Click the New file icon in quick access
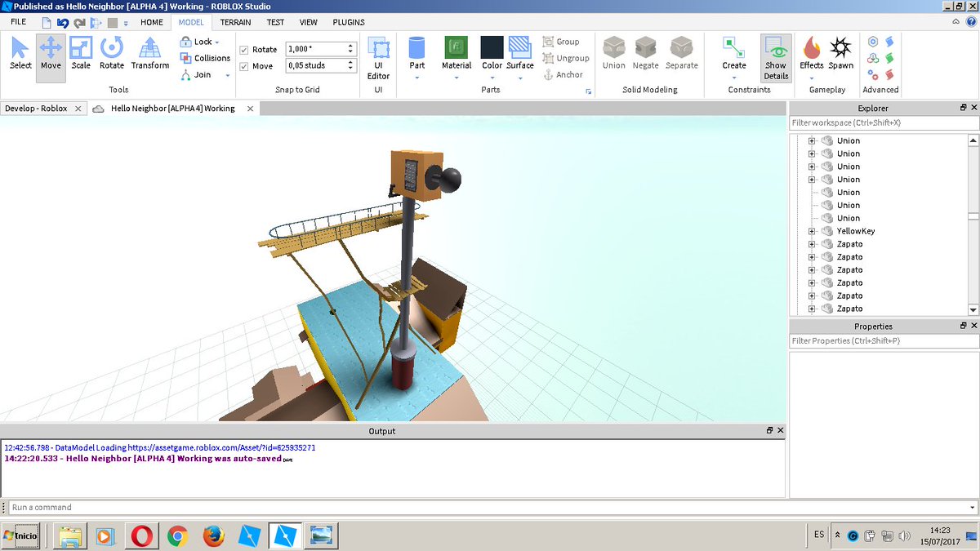Viewport: 980px width, 551px height. [46, 23]
